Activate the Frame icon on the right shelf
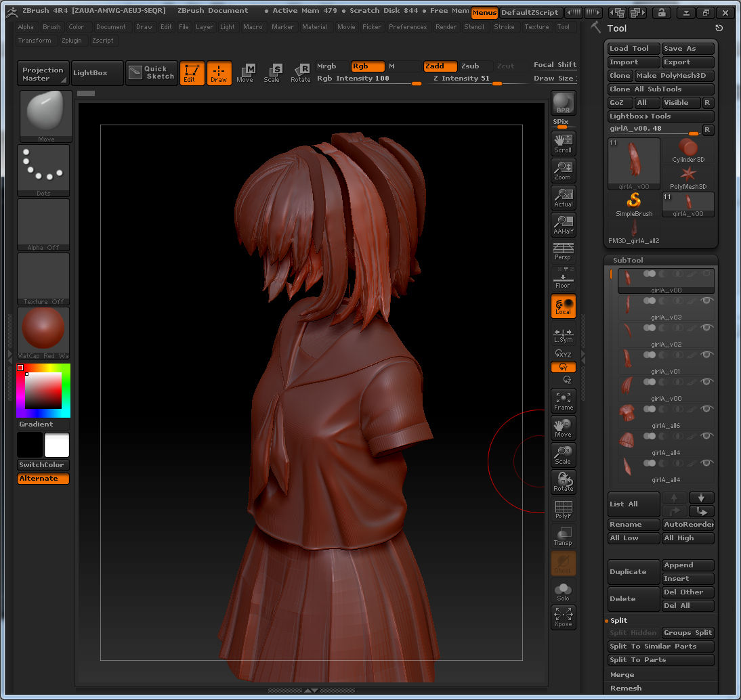The width and height of the screenshot is (741, 700). (x=563, y=399)
